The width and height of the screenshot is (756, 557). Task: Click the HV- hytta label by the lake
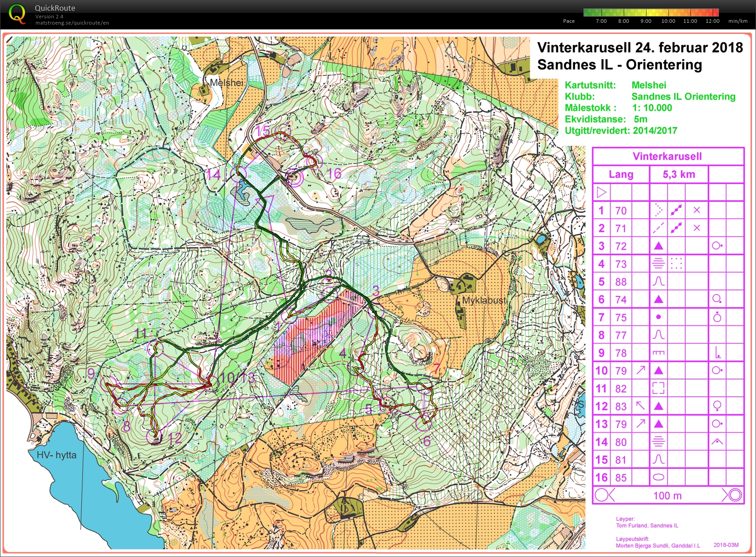click(56, 455)
